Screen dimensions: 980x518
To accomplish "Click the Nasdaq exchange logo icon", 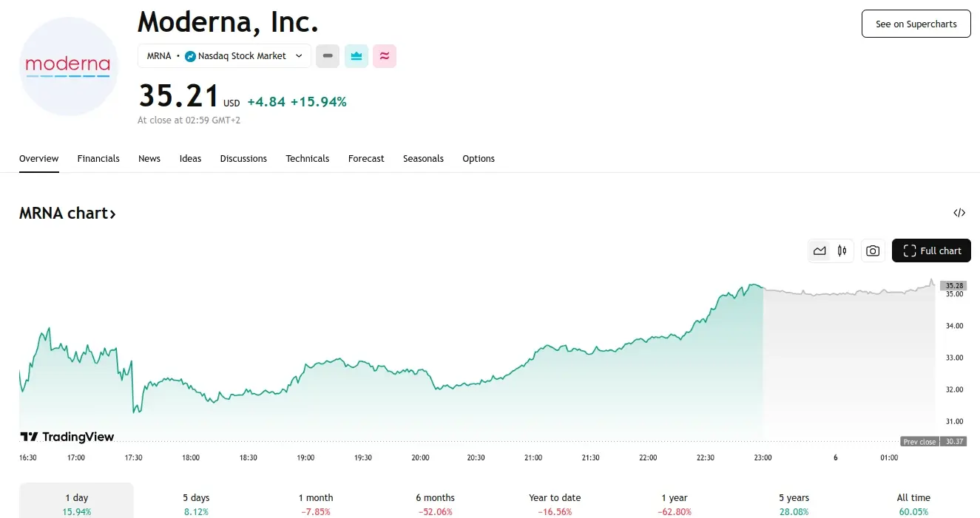I will coord(190,55).
